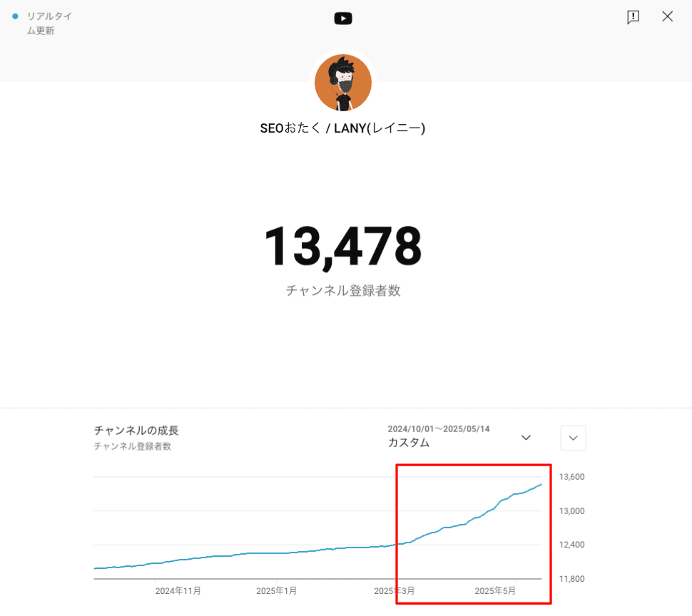Click the blue realtime indicator dot
The height and width of the screenshot is (616, 692).
click(15, 16)
